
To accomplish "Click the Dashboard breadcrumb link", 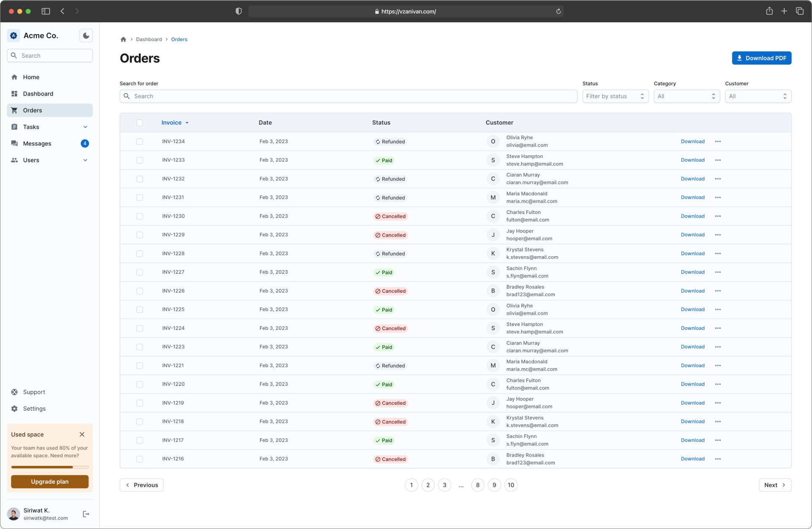I will tap(149, 39).
